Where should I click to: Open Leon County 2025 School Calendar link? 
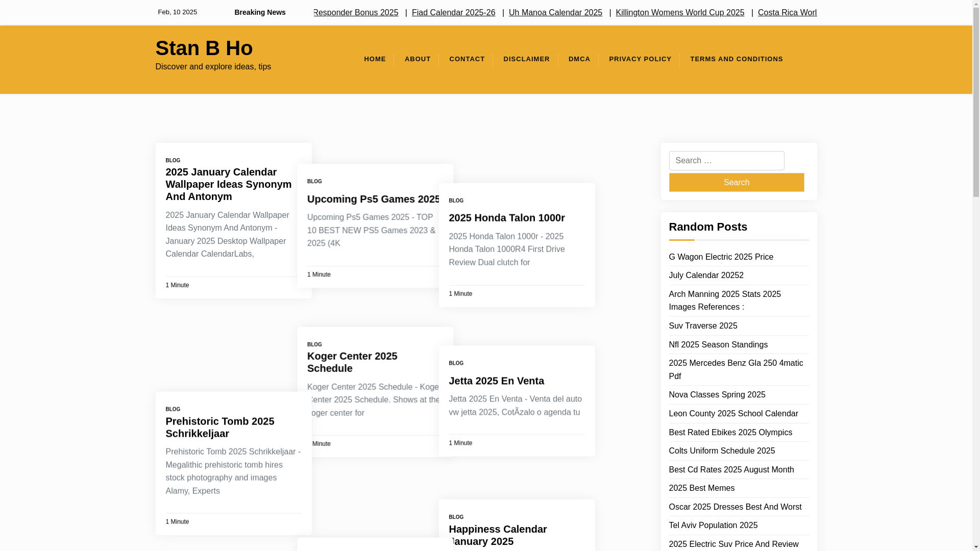733,414
